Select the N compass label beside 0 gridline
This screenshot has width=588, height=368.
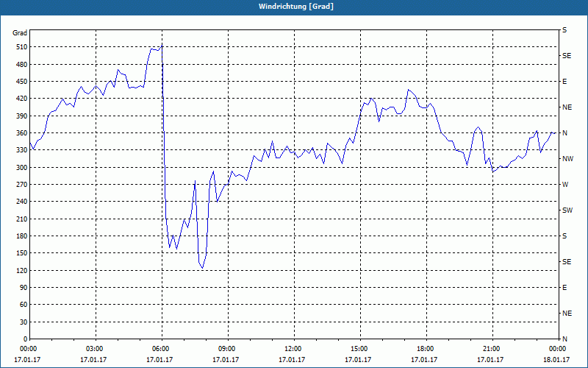pos(565,339)
